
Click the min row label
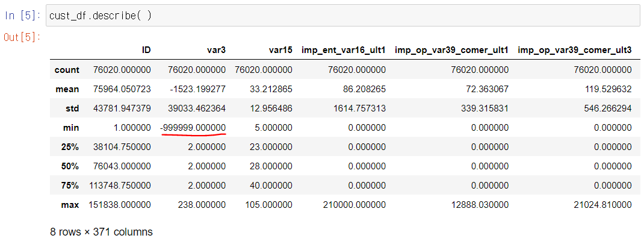point(72,128)
